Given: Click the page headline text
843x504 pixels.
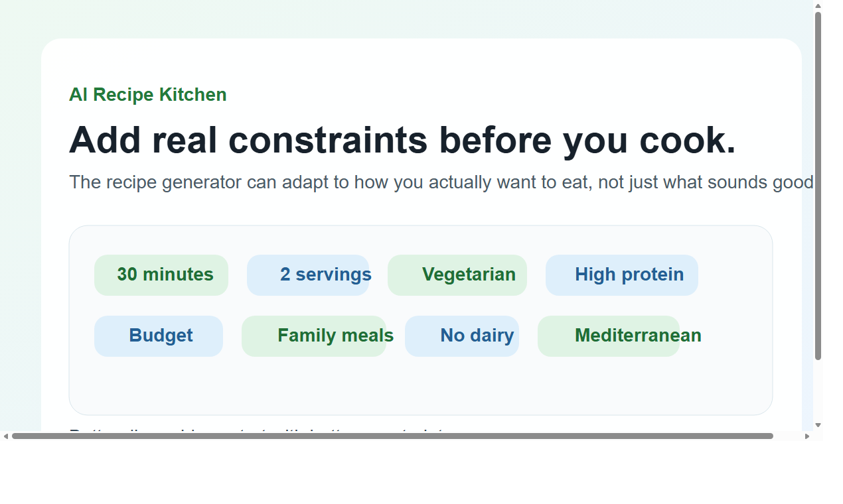Looking at the screenshot, I should tap(402, 140).
